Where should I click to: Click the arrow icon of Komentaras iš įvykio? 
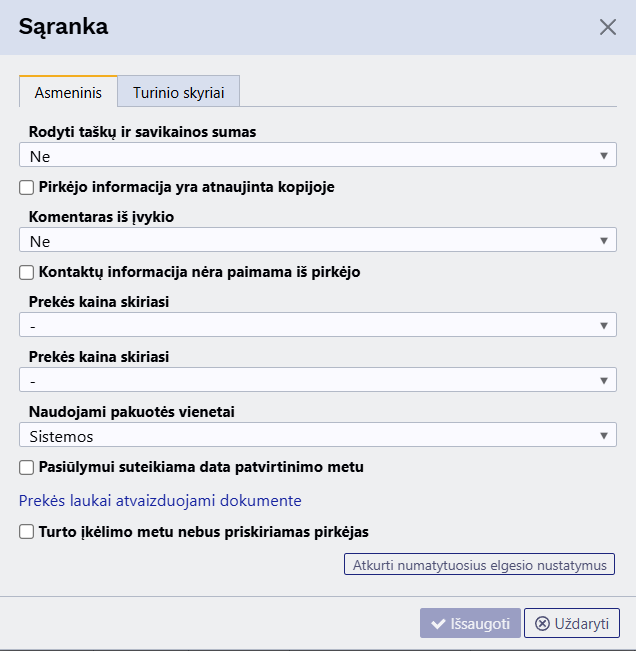pyautogui.click(x=604, y=241)
